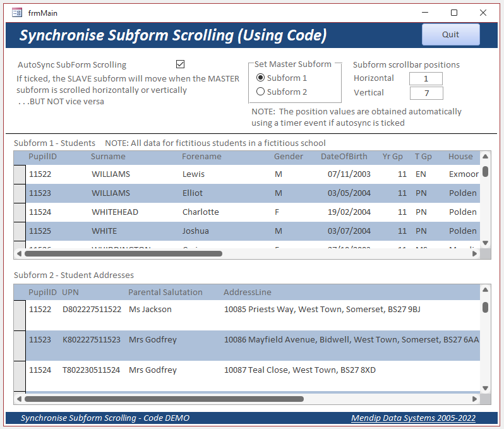Image resolution: width=504 pixels, height=429 pixels.
Task: Click Subform 1 horizontal scrollbar right arrow
Action: tap(474, 253)
